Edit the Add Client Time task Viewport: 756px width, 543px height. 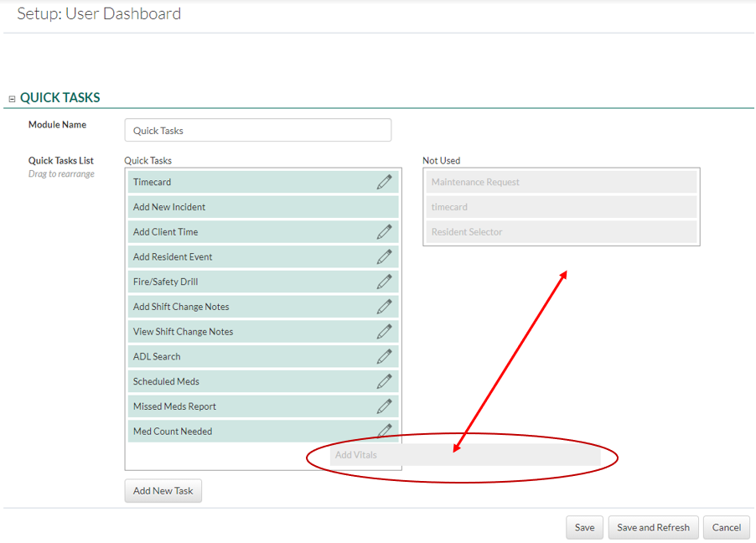point(384,232)
